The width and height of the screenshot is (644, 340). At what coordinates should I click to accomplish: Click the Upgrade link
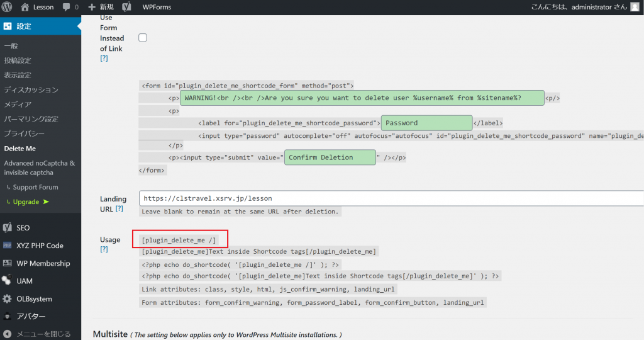26,201
